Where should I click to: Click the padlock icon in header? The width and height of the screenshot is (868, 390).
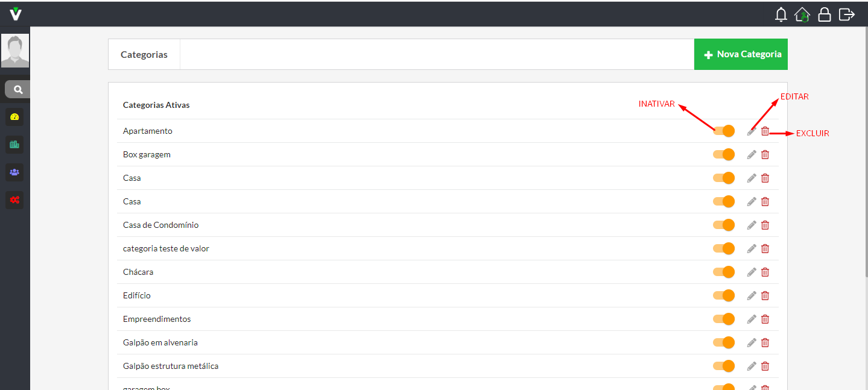point(825,14)
